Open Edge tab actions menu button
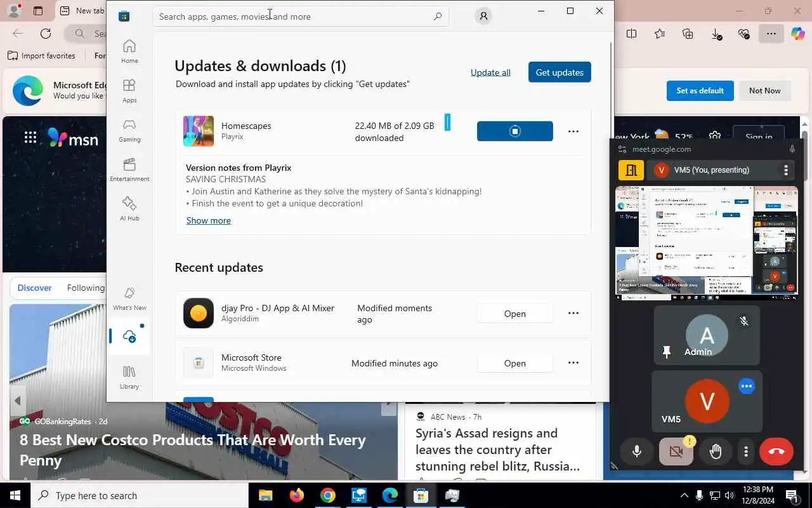This screenshot has width=812, height=508. tap(37, 11)
